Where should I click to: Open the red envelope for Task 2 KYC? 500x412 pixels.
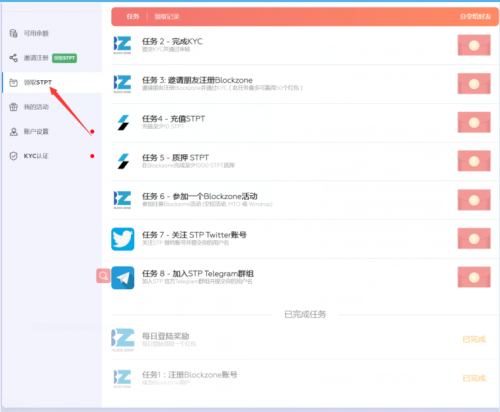[474, 45]
